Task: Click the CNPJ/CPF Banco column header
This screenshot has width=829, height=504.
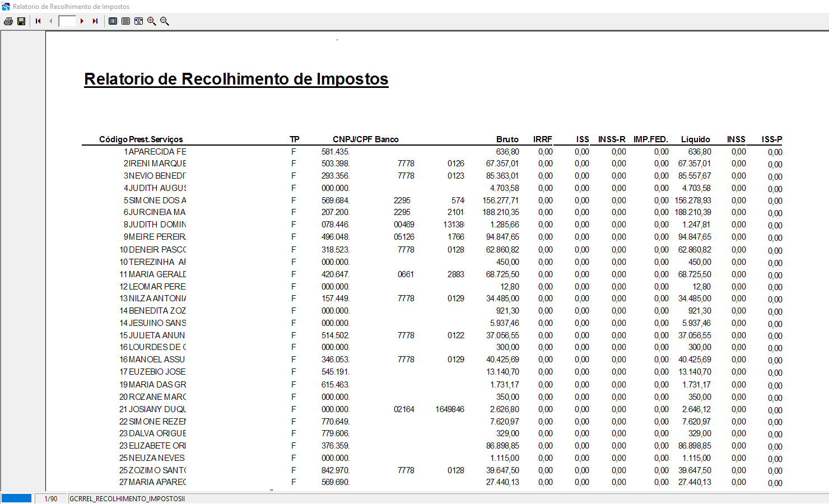Action: (x=365, y=139)
